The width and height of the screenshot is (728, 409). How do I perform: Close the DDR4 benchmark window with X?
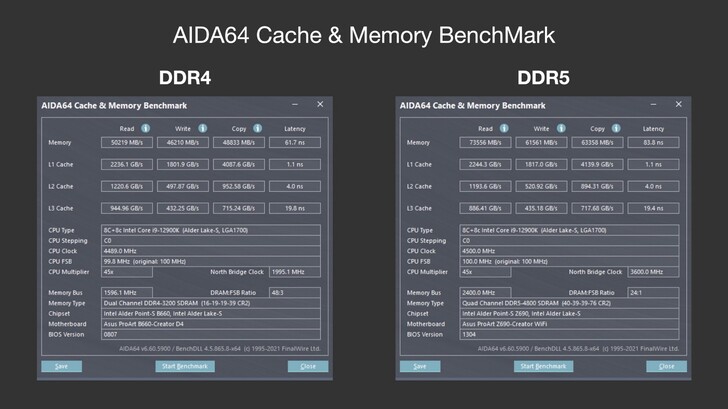(320, 104)
